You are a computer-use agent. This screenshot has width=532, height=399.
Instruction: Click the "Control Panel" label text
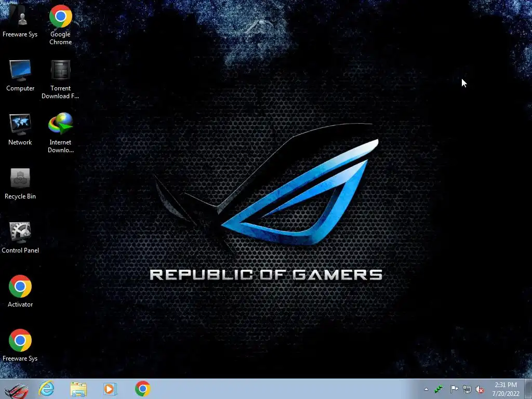[20, 250]
